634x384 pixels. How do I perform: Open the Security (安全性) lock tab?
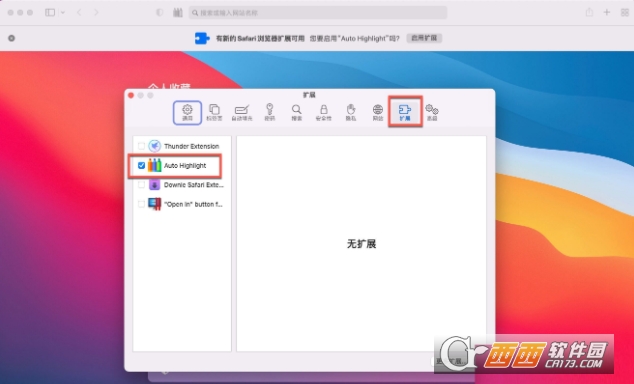[x=323, y=112]
